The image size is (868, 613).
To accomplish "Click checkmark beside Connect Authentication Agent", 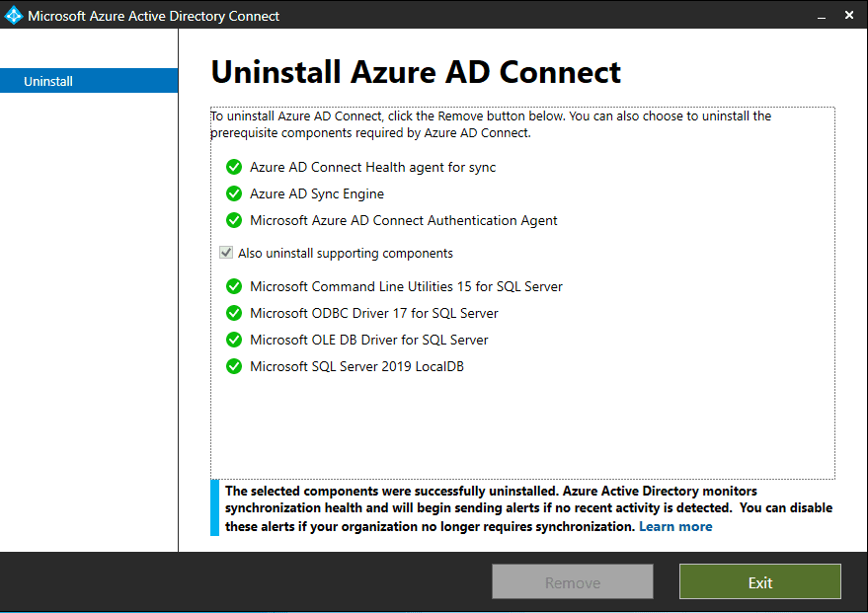I will click(234, 220).
